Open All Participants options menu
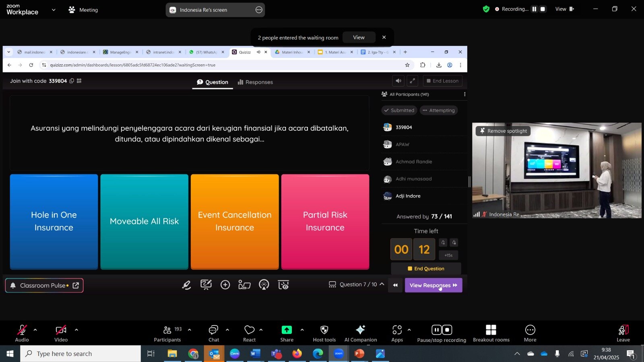This screenshot has height=362, width=644. (x=464, y=94)
